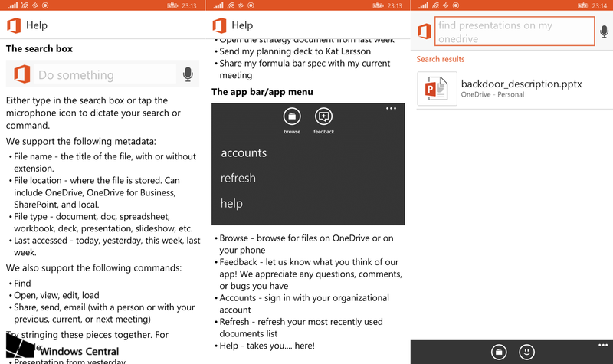The image size is (613, 364).
Task: Tap the Office logo in the 'Do something' box
Action: pyautogui.click(x=22, y=74)
